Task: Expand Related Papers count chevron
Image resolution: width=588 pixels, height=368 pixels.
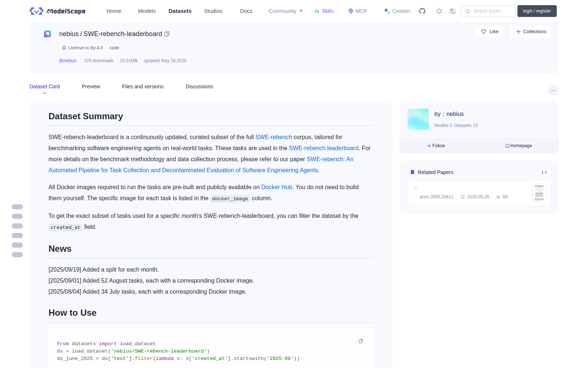Action: [x=544, y=172]
